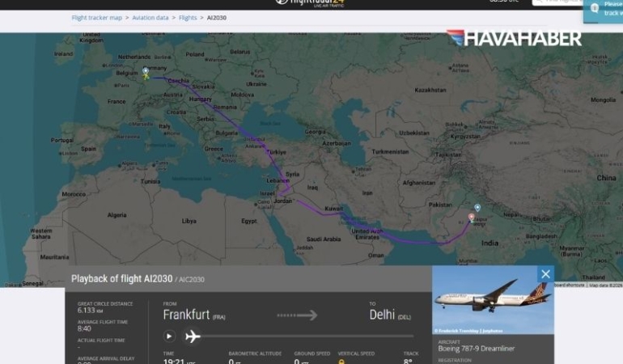Click the lock icon under Vertical Speed
Screen dimensions: 623x364
(x=341, y=362)
